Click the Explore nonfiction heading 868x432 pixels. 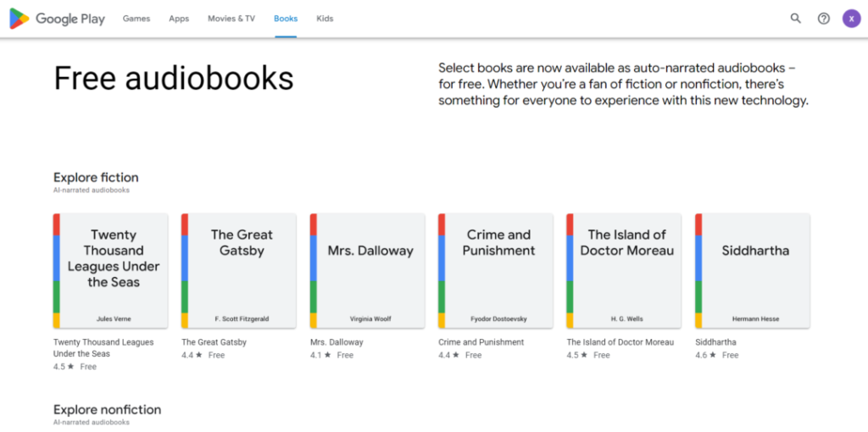click(108, 410)
